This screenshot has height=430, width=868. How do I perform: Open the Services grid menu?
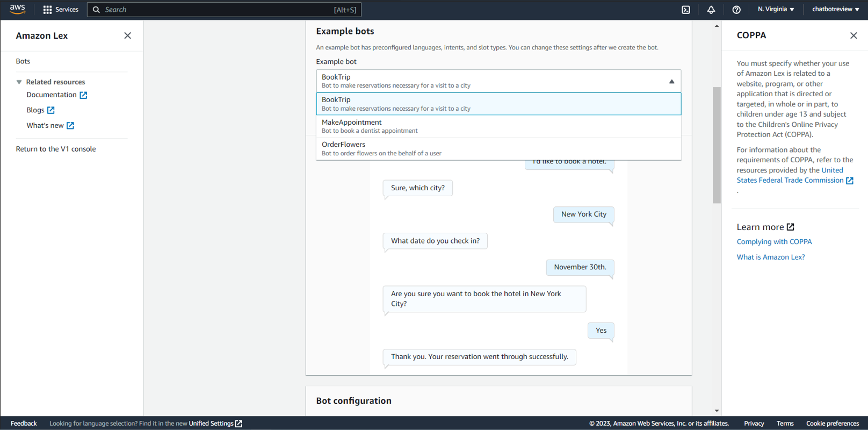47,10
